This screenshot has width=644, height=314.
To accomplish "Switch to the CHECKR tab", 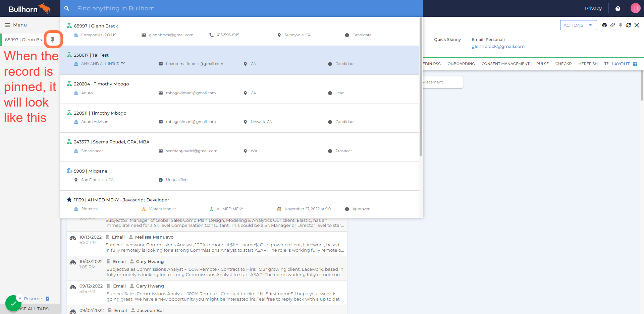I will pyautogui.click(x=563, y=64).
